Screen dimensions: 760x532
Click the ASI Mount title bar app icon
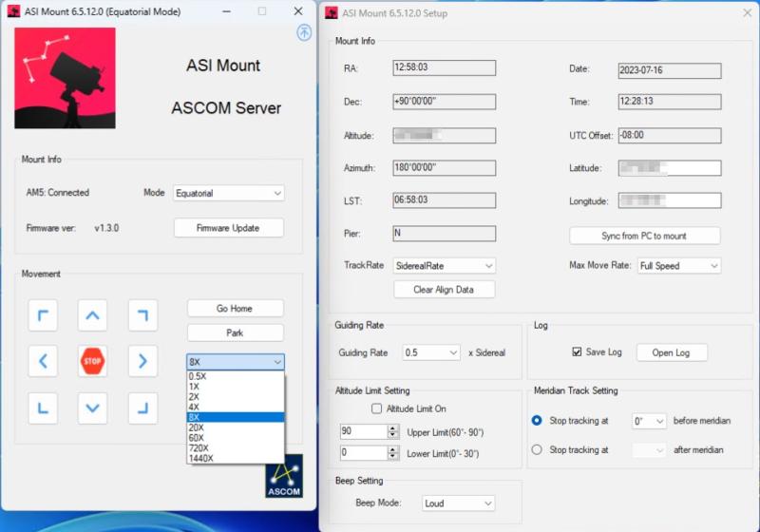[14, 11]
